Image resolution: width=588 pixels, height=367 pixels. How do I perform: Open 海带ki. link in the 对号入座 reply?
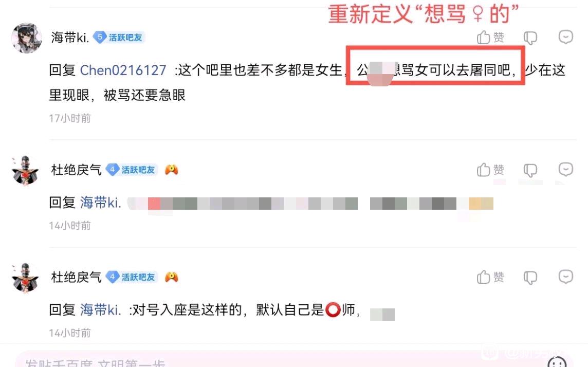(x=100, y=310)
